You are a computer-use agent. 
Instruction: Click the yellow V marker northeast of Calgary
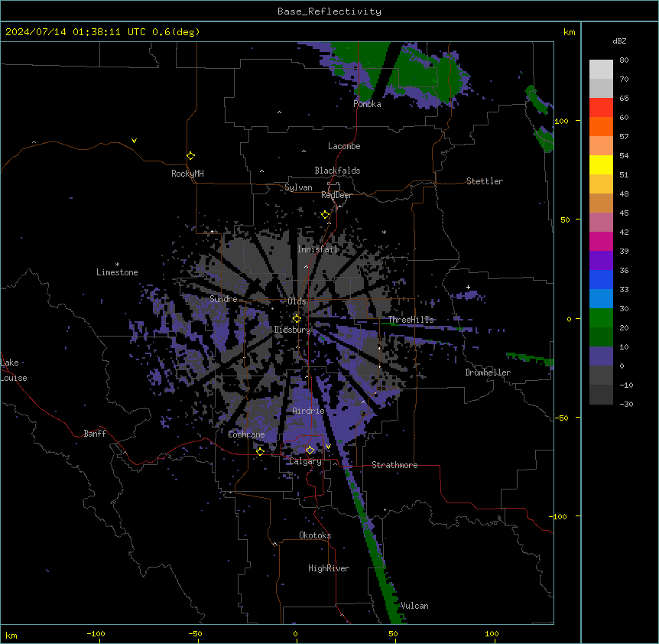pyautogui.click(x=328, y=447)
